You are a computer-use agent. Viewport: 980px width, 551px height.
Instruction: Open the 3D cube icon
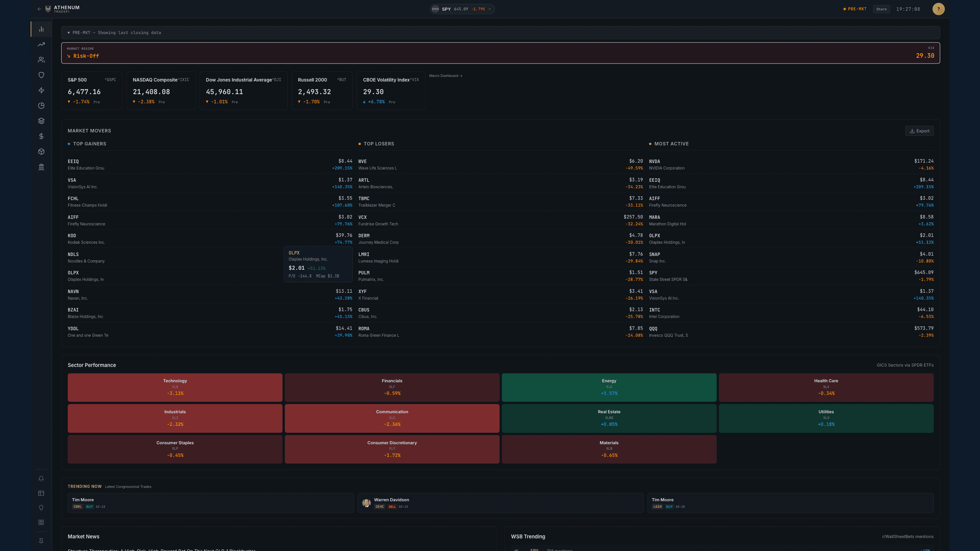click(41, 151)
